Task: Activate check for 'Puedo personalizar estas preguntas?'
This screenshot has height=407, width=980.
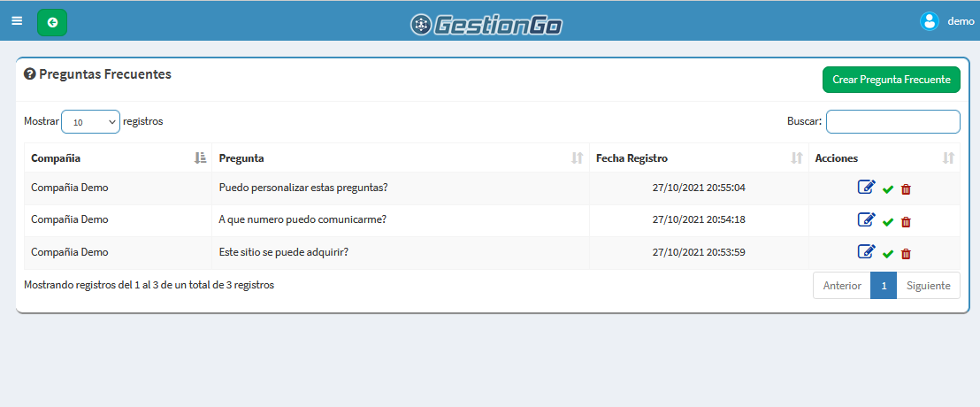Action: pyautogui.click(x=887, y=189)
